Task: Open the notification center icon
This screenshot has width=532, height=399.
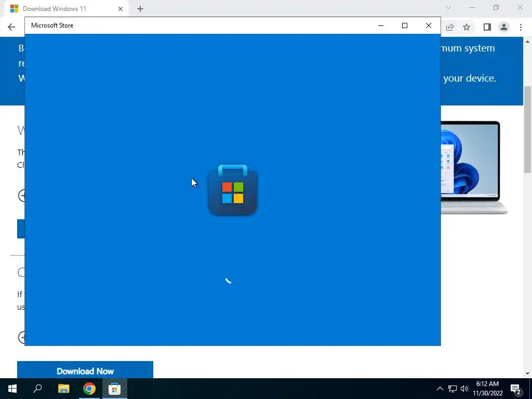Action: pyautogui.click(x=516, y=389)
